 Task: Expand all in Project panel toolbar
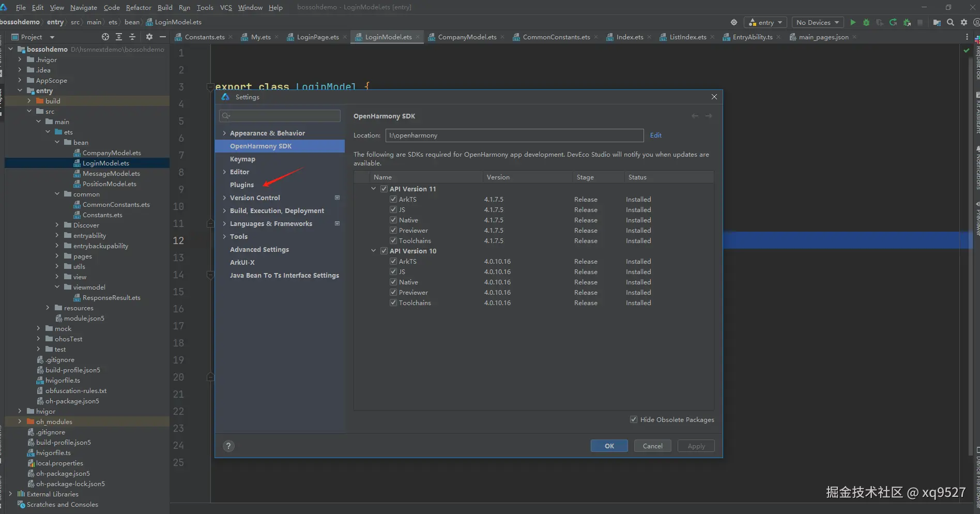pyautogui.click(x=119, y=37)
